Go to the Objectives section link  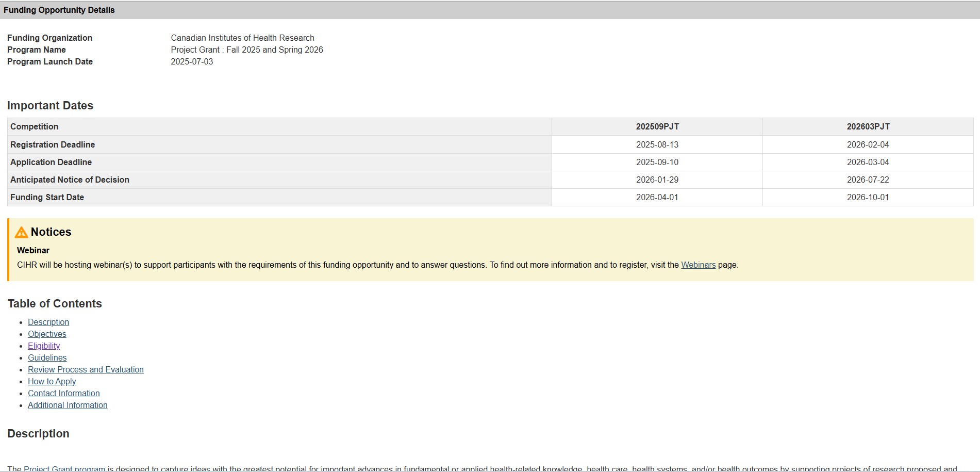point(47,334)
